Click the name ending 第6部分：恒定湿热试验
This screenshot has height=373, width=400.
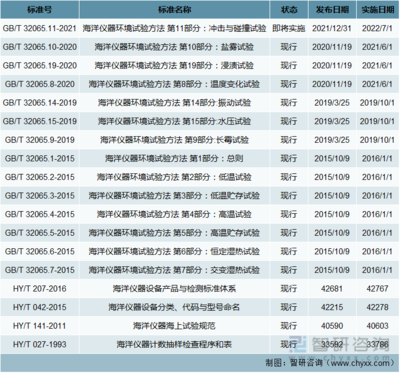coord(174,252)
